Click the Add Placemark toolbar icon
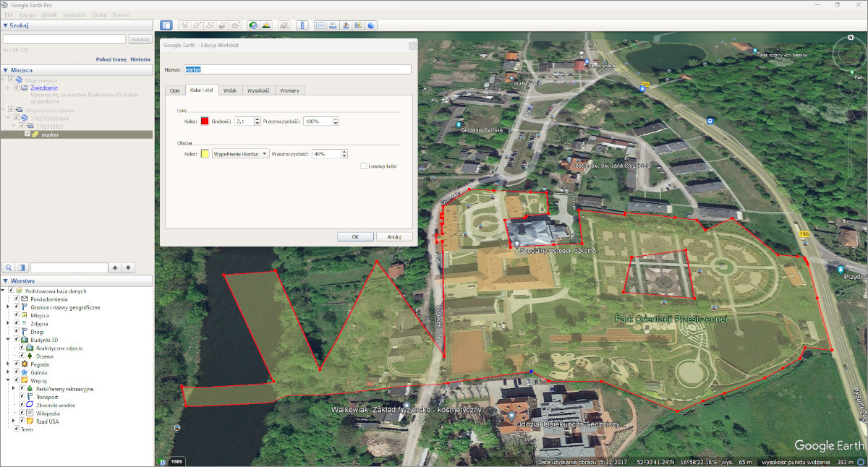 click(x=184, y=25)
